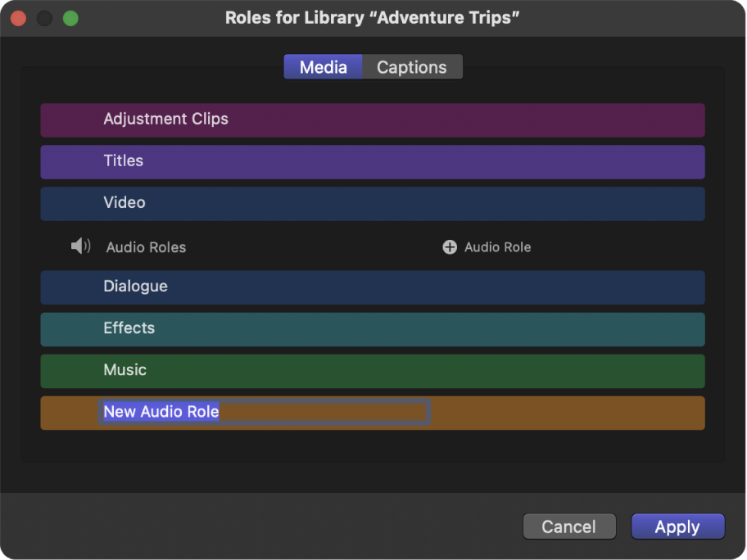Switch to the Captions tab

point(412,66)
